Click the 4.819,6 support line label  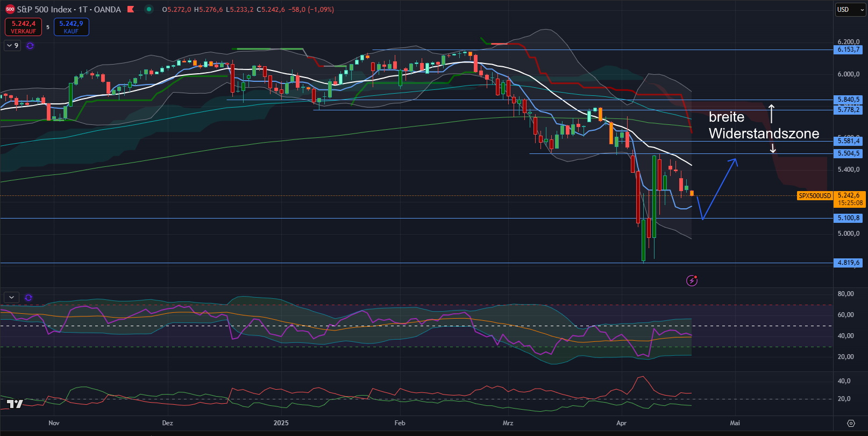point(849,263)
